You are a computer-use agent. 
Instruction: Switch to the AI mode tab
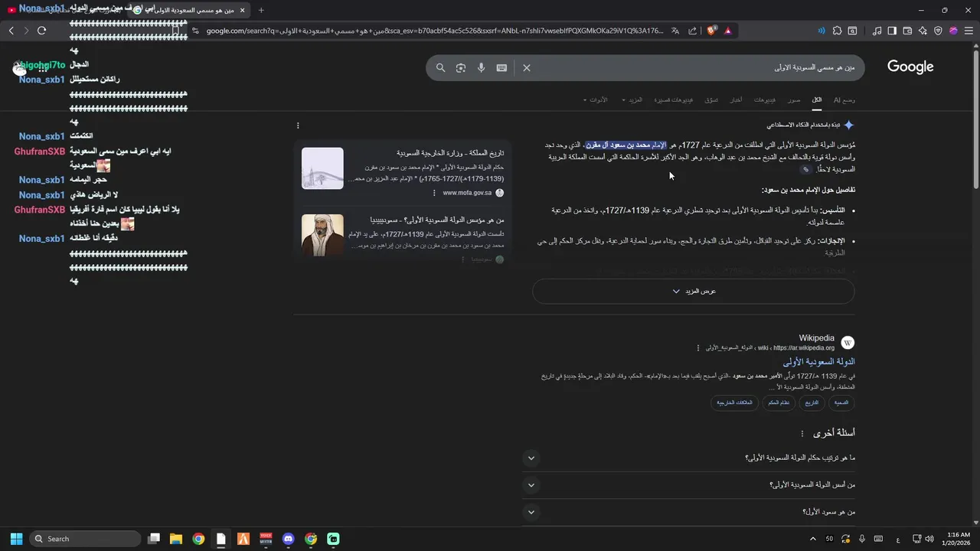[x=844, y=99]
